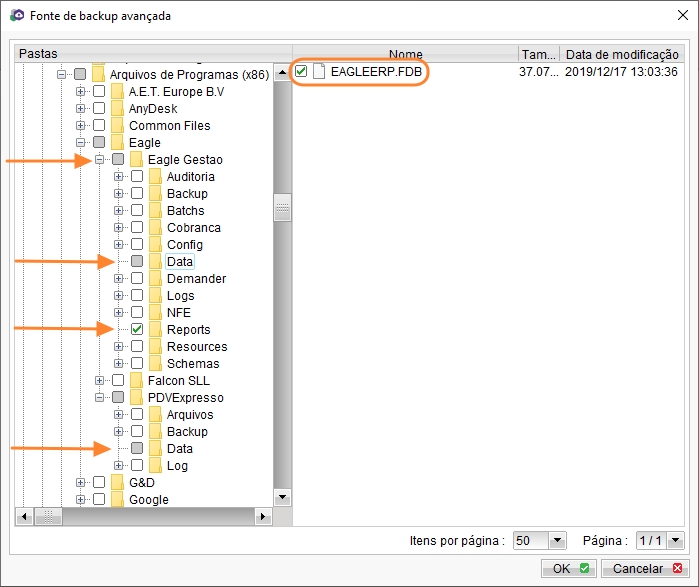
Task: Open the Página selector dropdown
Action: pyautogui.click(x=676, y=541)
